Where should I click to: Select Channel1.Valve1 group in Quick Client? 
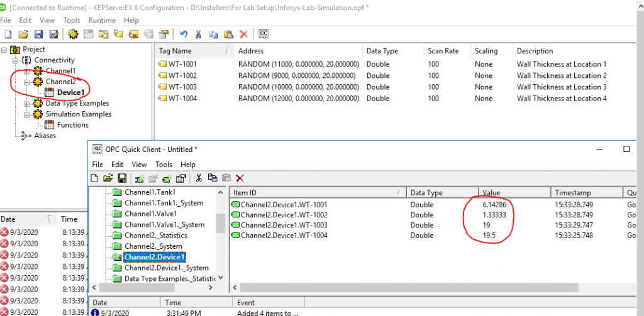(150, 214)
